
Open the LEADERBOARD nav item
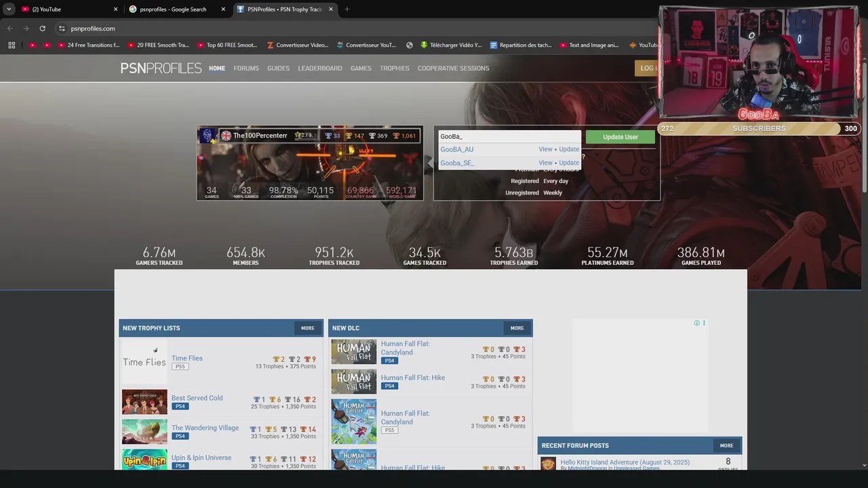320,68
